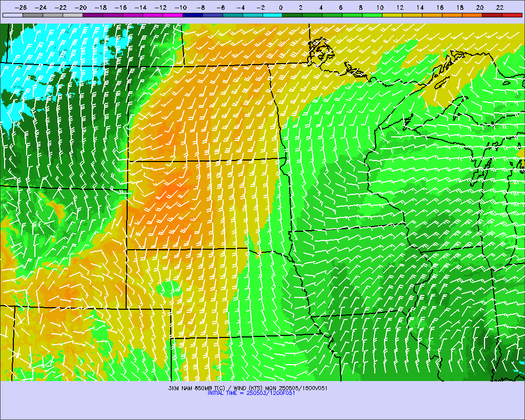Choose the green swatch between 4 and 6
Viewport: 525px width, 420px height.
pos(332,15)
